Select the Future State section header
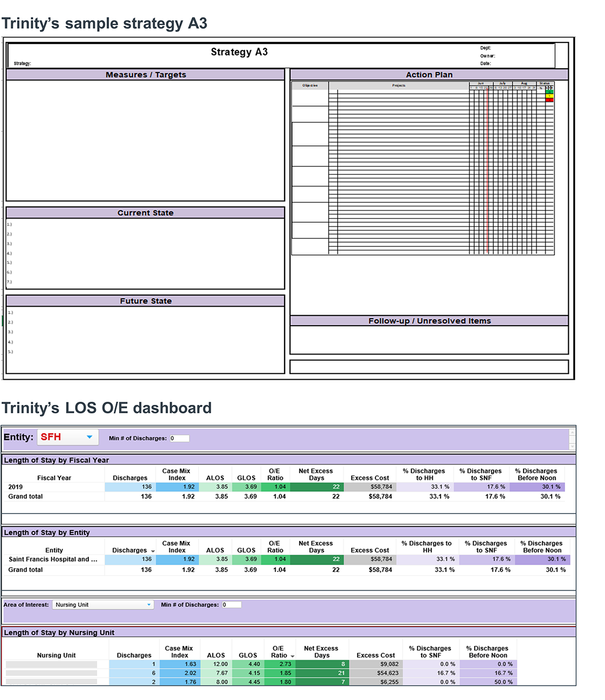 (x=145, y=301)
